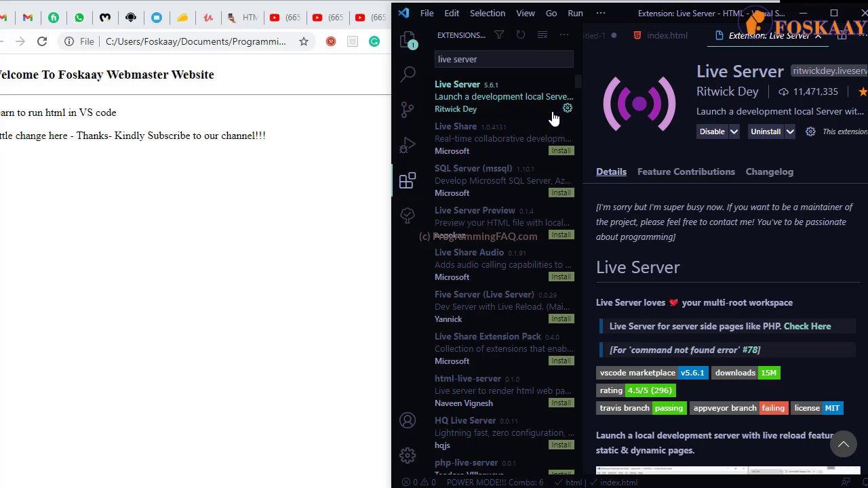Install Five Server (Live Server) extension
Screen dimensions: 868x488
click(561, 319)
